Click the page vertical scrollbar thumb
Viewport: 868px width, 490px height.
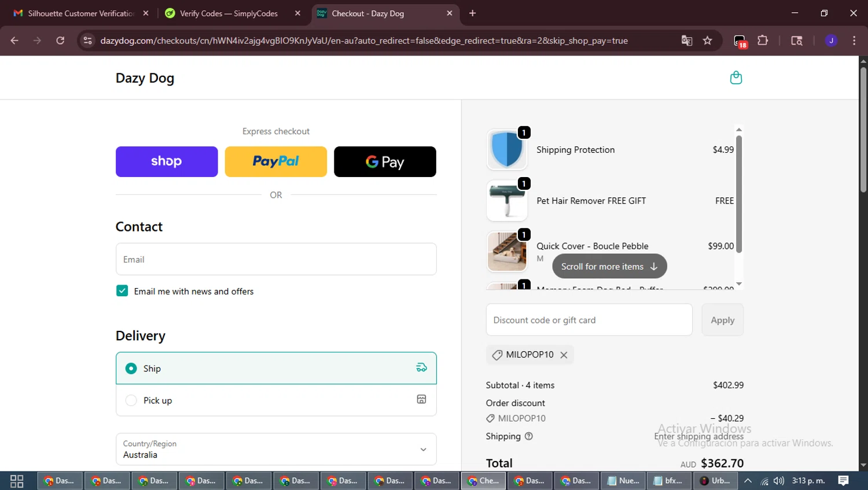[x=863, y=130]
